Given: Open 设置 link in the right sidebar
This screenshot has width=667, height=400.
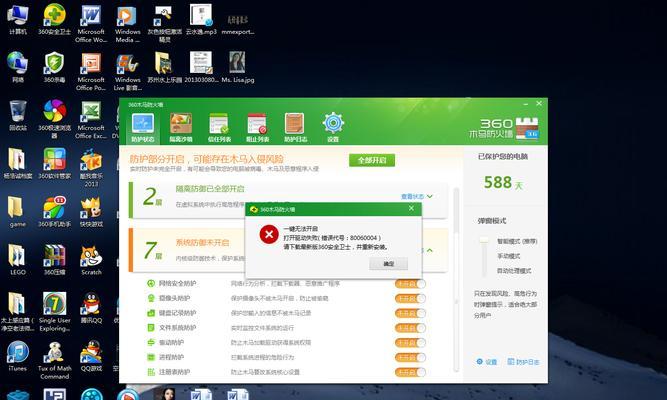Looking at the screenshot, I should pyautogui.click(x=487, y=362).
